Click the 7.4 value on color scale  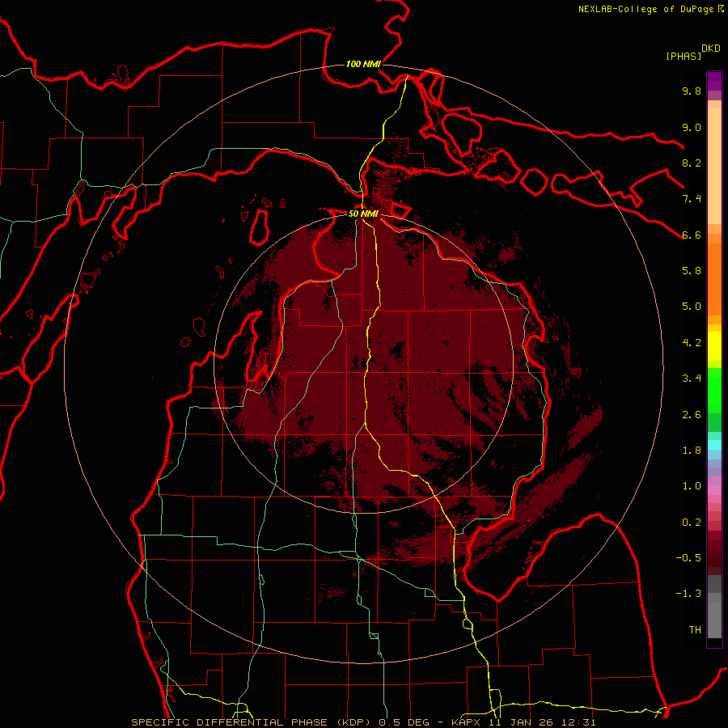coord(692,199)
